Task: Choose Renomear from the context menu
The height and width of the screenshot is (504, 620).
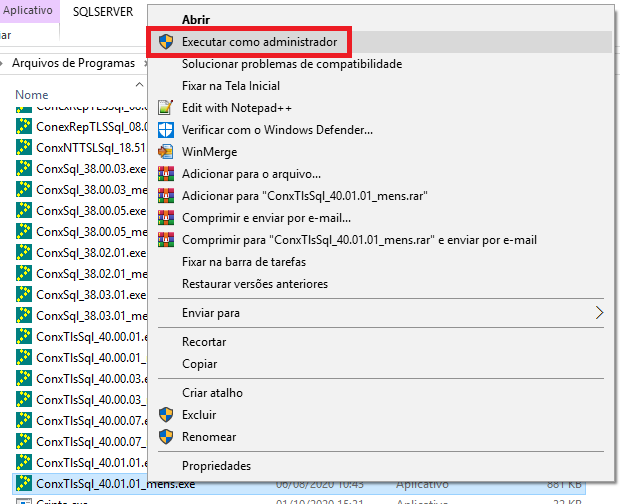Action: click(209, 437)
